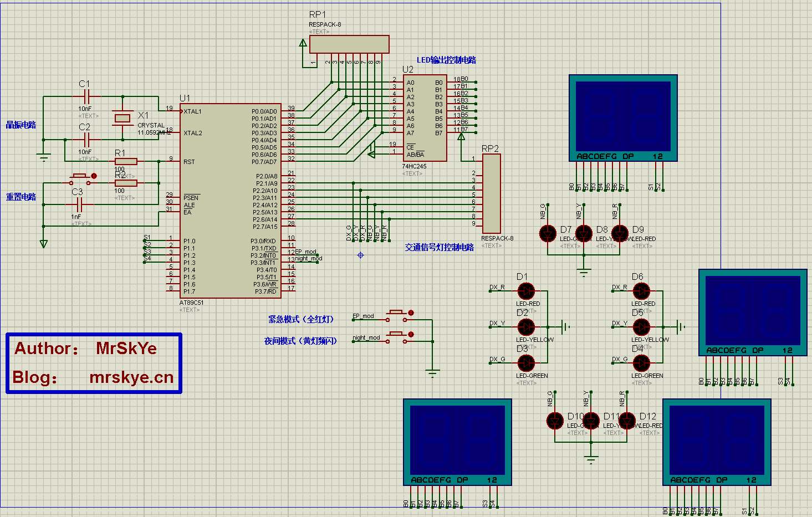Viewport: 812px width, 517px height.
Task: Click the '74HC245' part name under U2
Action: point(414,166)
